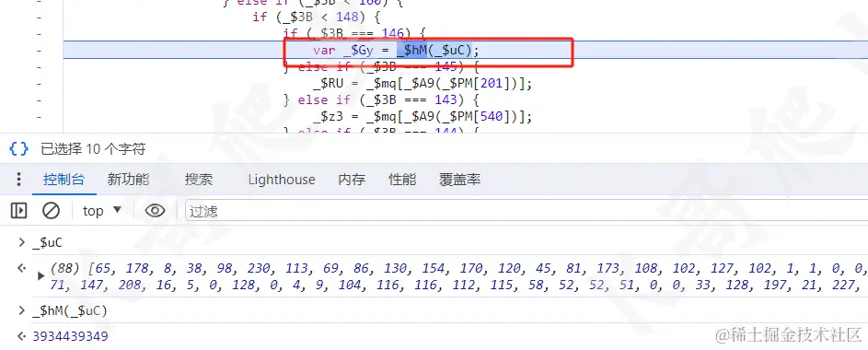Click the highlighted _$hM text in code

412,51
